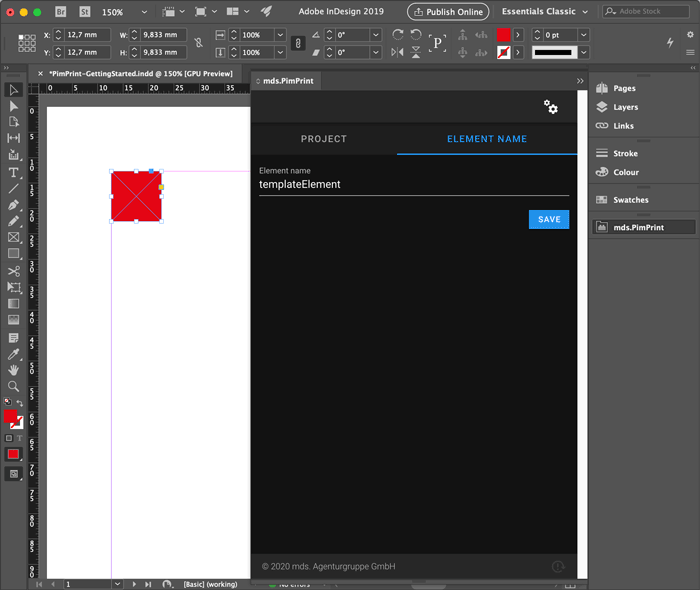Click the Publish Online button

pos(448,12)
